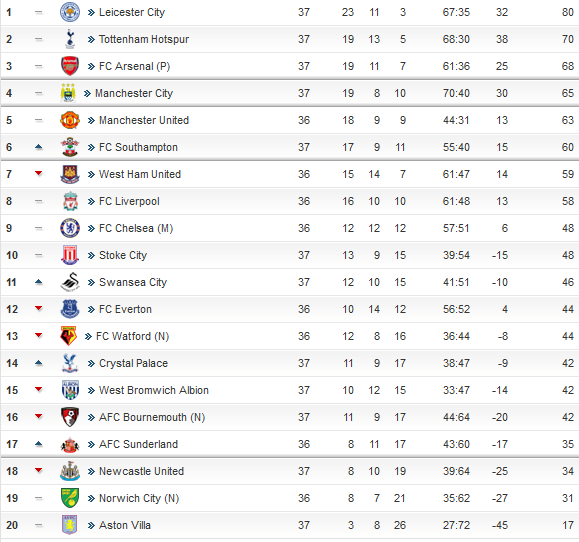Screen dimensions: 579x542
Task: Click the Norwich City canary crest
Action: point(70,498)
